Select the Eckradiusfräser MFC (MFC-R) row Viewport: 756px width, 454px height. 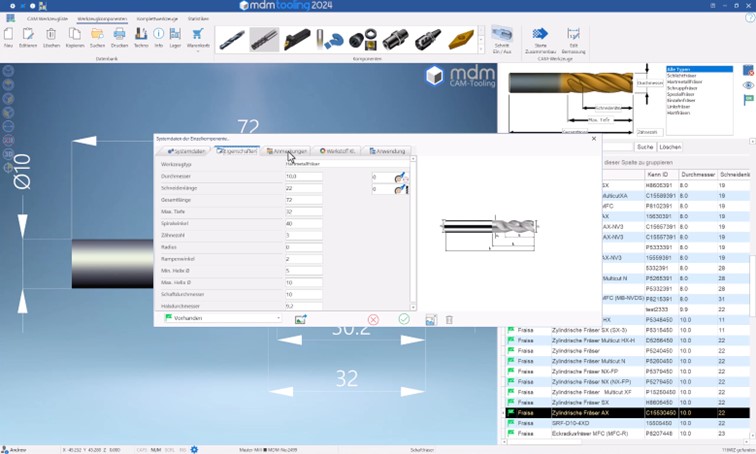(x=628, y=434)
